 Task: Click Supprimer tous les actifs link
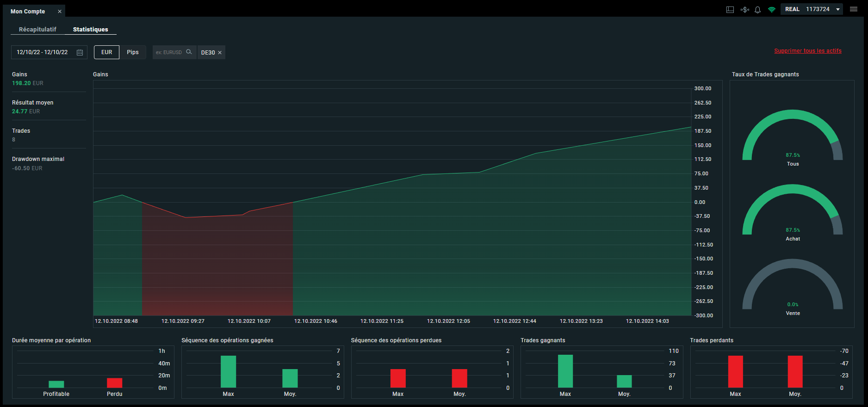(x=808, y=51)
